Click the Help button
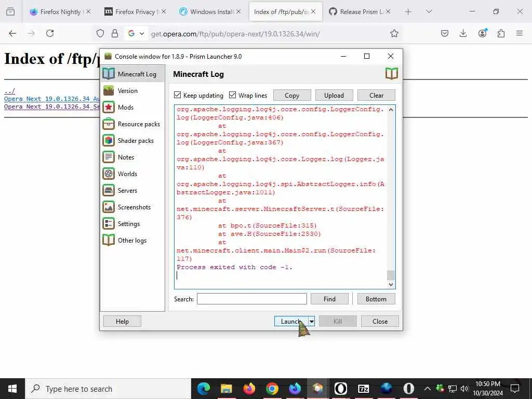532x399 pixels. click(x=122, y=321)
